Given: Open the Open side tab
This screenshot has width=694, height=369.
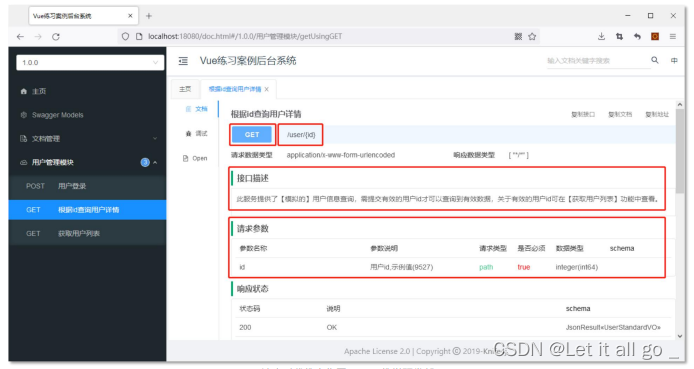Looking at the screenshot, I should tap(195, 158).
